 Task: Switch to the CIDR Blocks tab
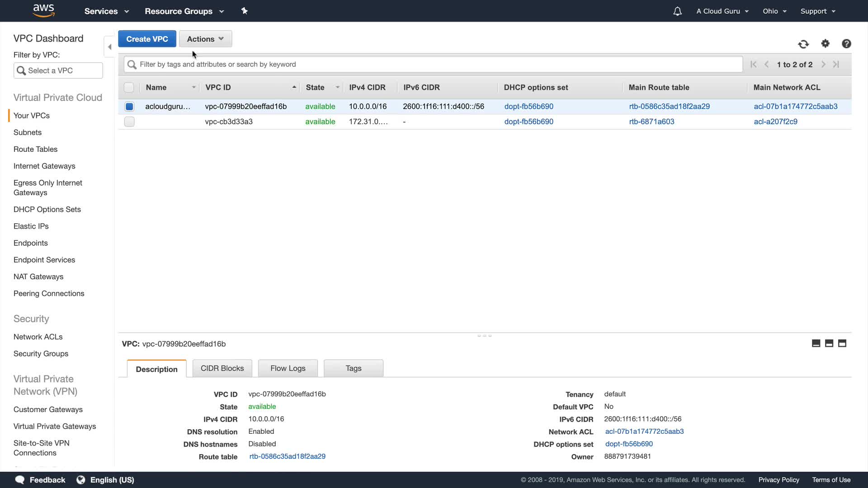[x=222, y=368]
